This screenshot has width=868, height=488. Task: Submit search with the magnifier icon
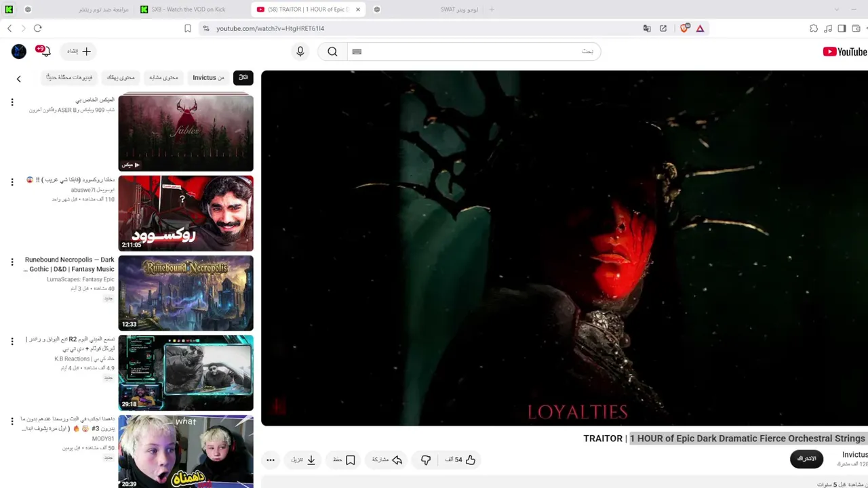tap(332, 52)
